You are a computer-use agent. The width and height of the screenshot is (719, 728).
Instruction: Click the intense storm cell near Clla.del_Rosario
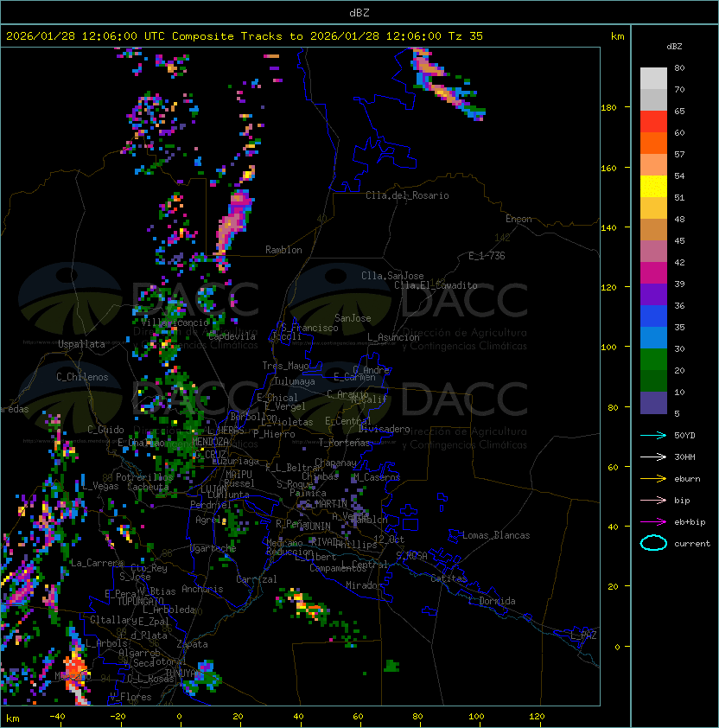point(446,85)
